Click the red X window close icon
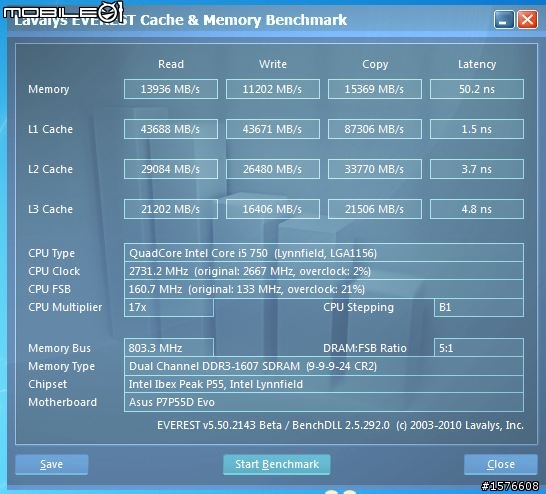The image size is (546, 494). coord(527,19)
